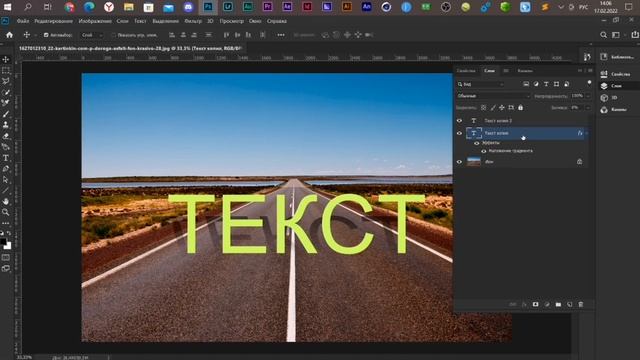Open After Effects from the taskbar
The height and width of the screenshot is (360, 640).
(x=287, y=7)
